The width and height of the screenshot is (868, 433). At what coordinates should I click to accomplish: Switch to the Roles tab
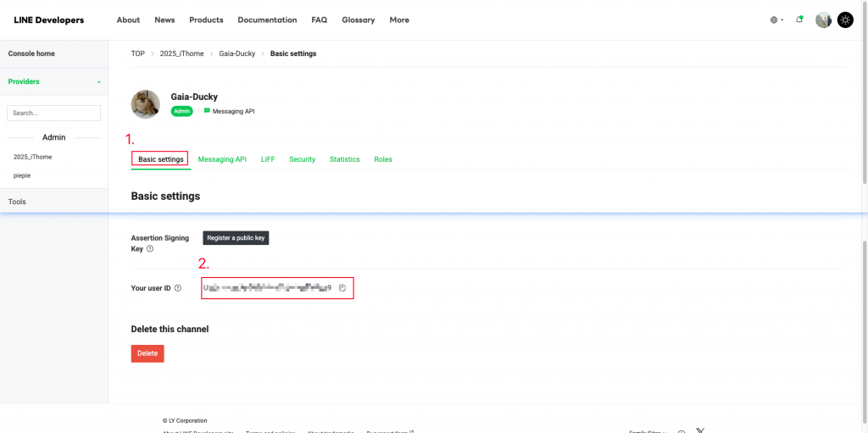383,159
